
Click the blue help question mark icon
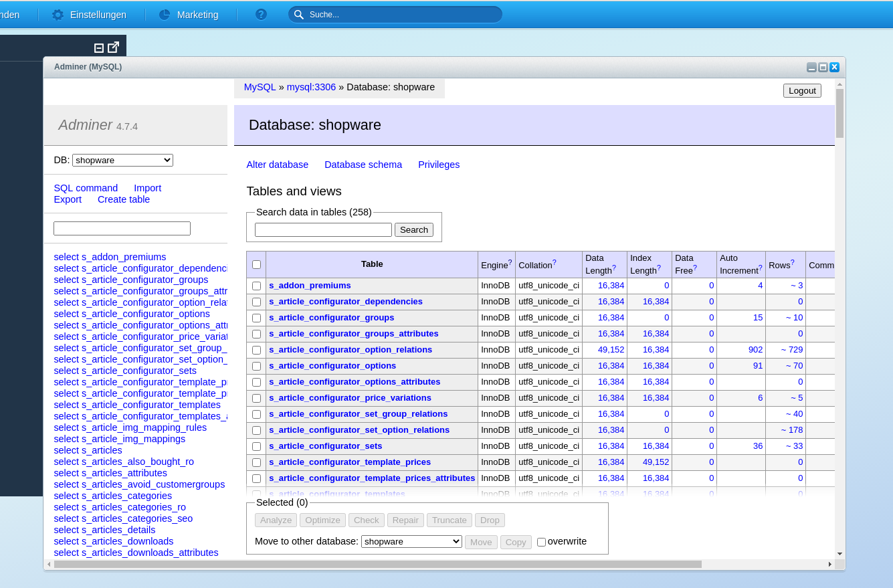[261, 15]
